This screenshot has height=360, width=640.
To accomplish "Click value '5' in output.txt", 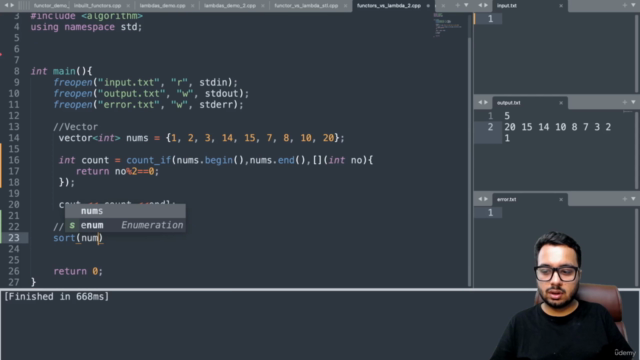I will click(507, 116).
